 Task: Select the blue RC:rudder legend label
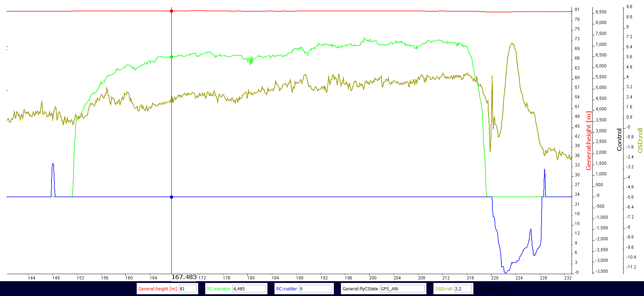pyautogui.click(x=286, y=289)
